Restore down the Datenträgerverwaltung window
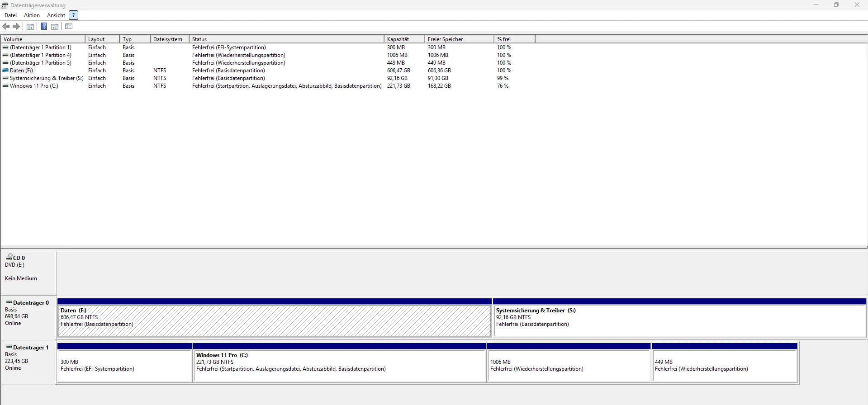Image resolution: width=868 pixels, height=405 pixels. (x=836, y=5)
